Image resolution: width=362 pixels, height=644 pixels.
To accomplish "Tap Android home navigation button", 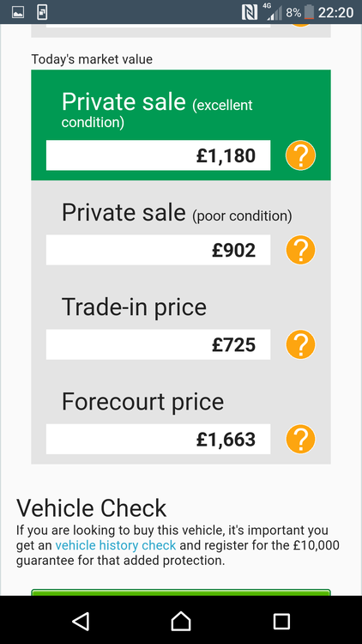I will (x=181, y=621).
